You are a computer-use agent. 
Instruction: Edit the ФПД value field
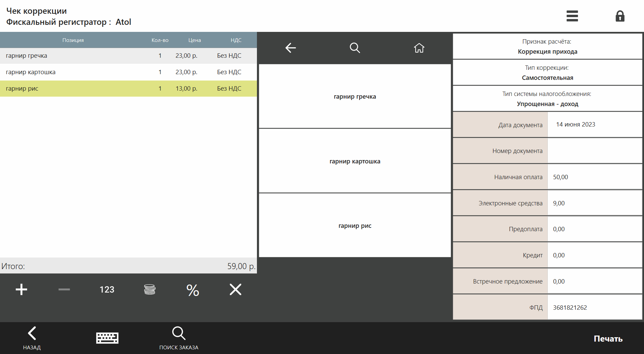[x=595, y=308]
